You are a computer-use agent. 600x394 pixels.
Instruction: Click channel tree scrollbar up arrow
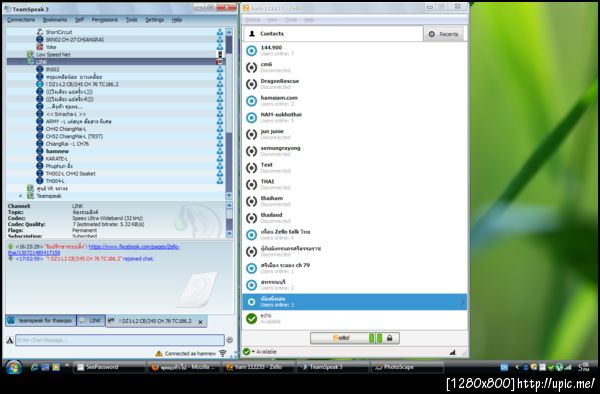coord(229,32)
